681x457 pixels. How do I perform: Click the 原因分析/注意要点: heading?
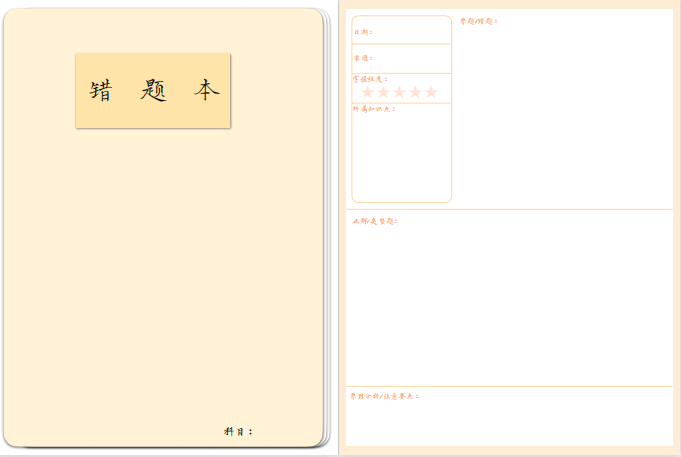pyautogui.click(x=384, y=396)
